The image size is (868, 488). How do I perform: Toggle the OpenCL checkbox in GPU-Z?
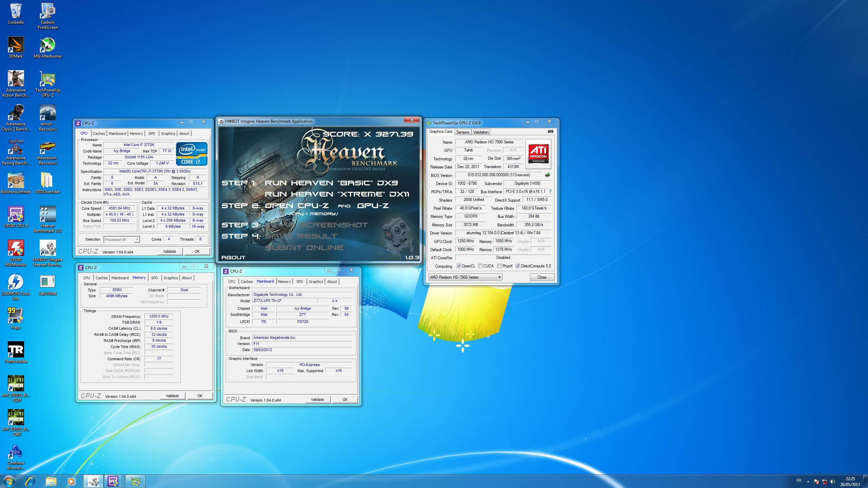point(459,266)
